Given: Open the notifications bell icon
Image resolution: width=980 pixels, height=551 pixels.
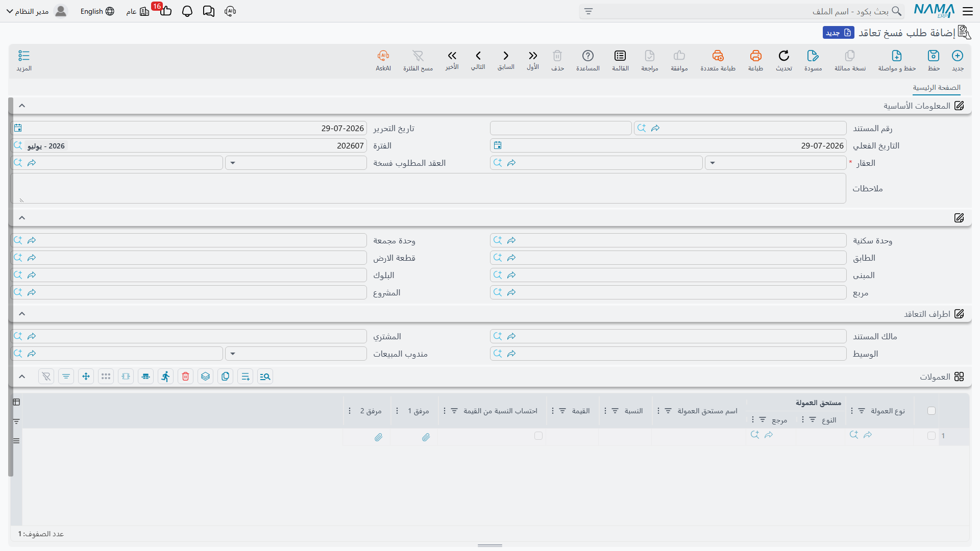Looking at the screenshot, I should pos(187,11).
